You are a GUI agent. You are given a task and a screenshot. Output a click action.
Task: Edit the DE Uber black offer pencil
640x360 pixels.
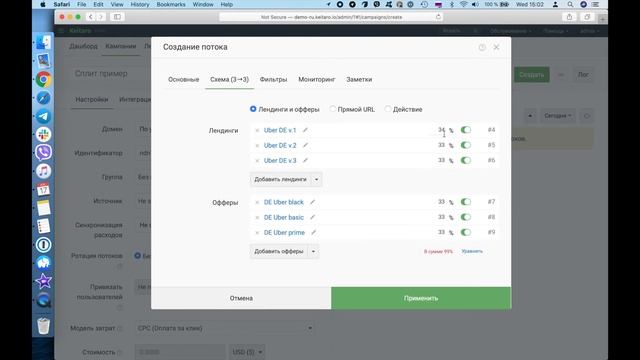[x=312, y=202]
